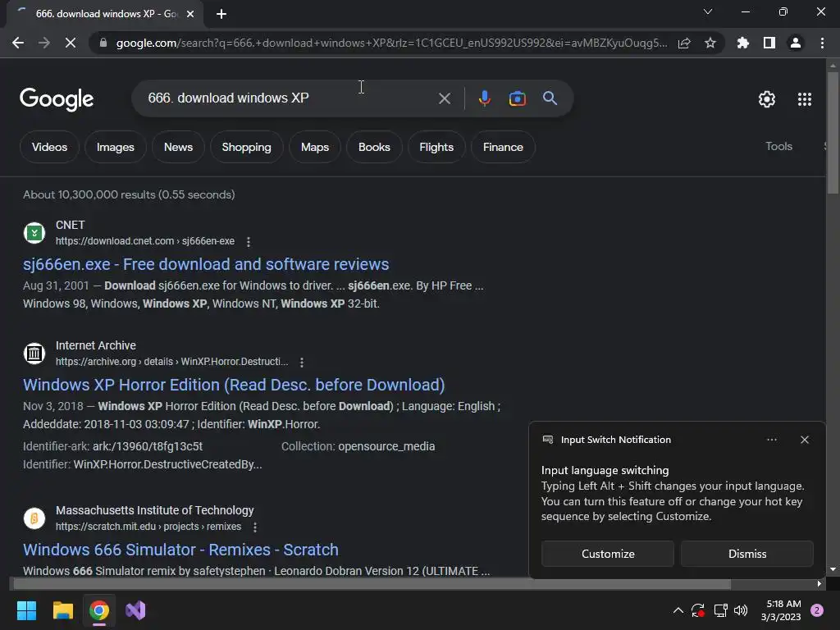
Task: Open the notification center badge
Action: [817, 610]
